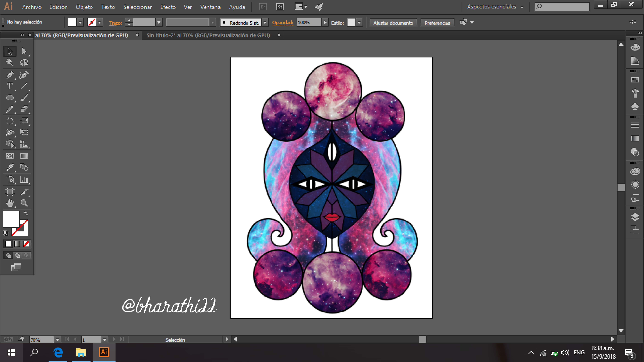644x362 pixels.
Task: Choose the Eyedropper tool
Action: click(10, 167)
